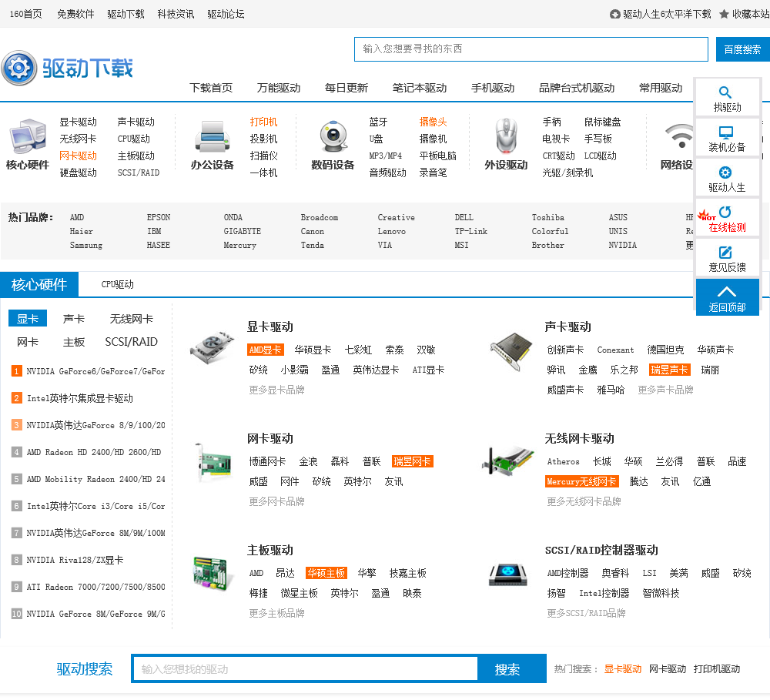Switch to the SCSI/RAID tab in left panel

[131, 342]
